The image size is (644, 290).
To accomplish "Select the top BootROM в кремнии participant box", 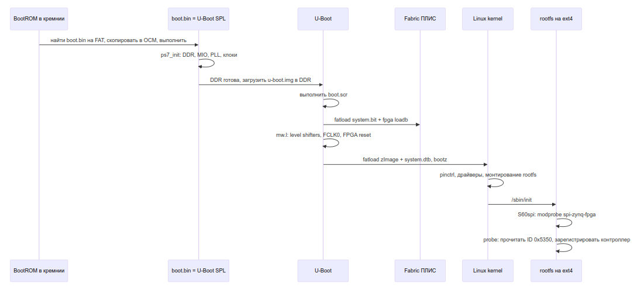I will pos(39,19).
